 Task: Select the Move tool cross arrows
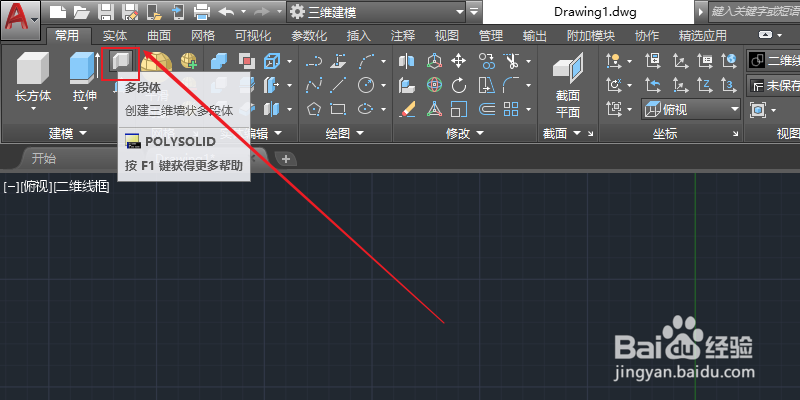pos(459,62)
